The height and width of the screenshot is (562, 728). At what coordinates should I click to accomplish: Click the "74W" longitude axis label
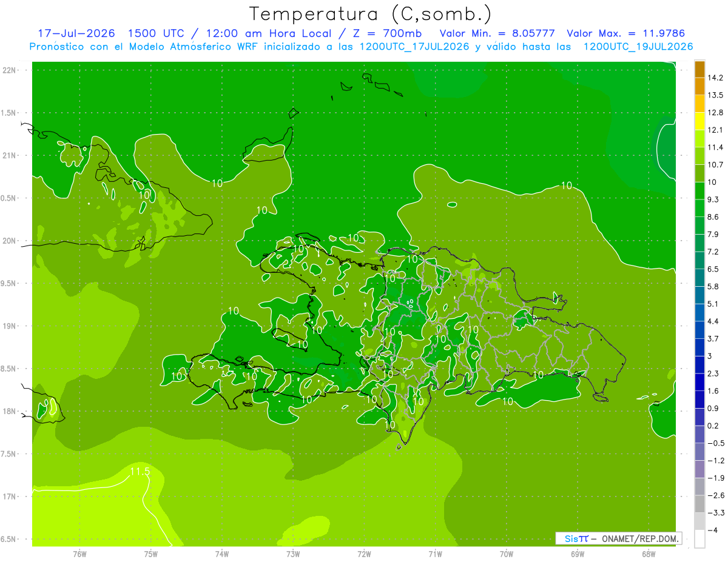(x=222, y=554)
